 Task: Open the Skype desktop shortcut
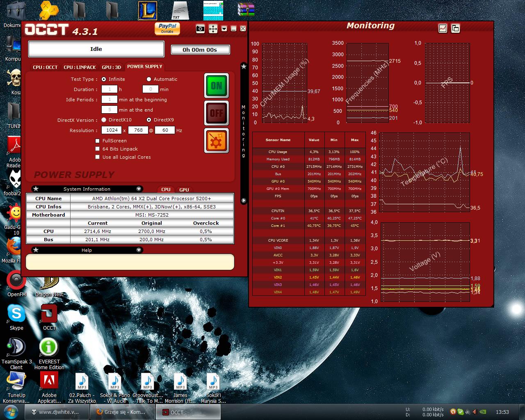pos(16,317)
